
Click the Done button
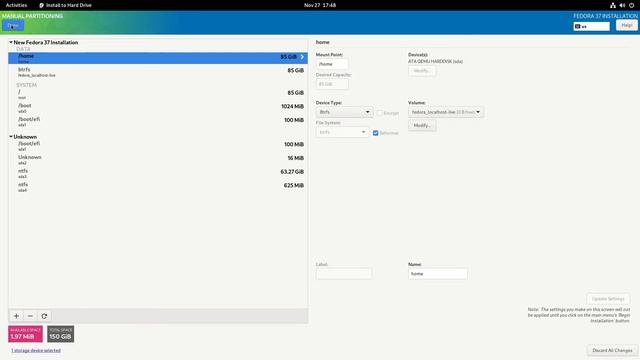pyautogui.click(x=13, y=25)
